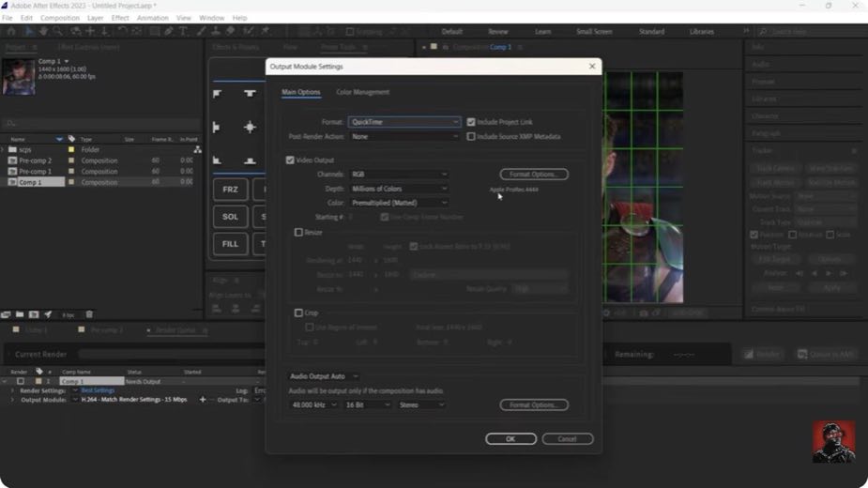Open the Format QuickTime dropdown

[x=404, y=122]
